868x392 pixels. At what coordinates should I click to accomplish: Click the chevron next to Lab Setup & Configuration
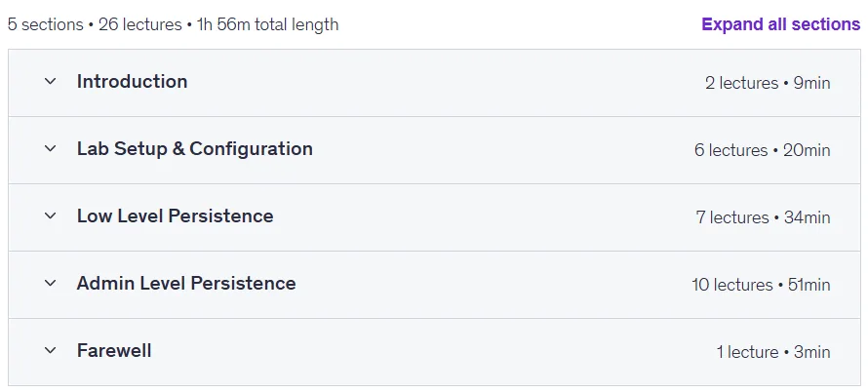pos(51,148)
